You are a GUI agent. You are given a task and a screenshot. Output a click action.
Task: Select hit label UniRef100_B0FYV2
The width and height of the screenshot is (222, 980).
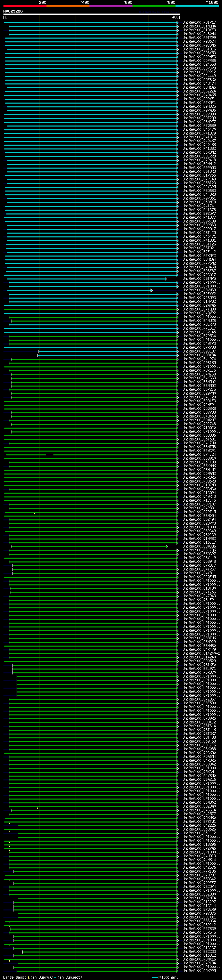[199, 294]
